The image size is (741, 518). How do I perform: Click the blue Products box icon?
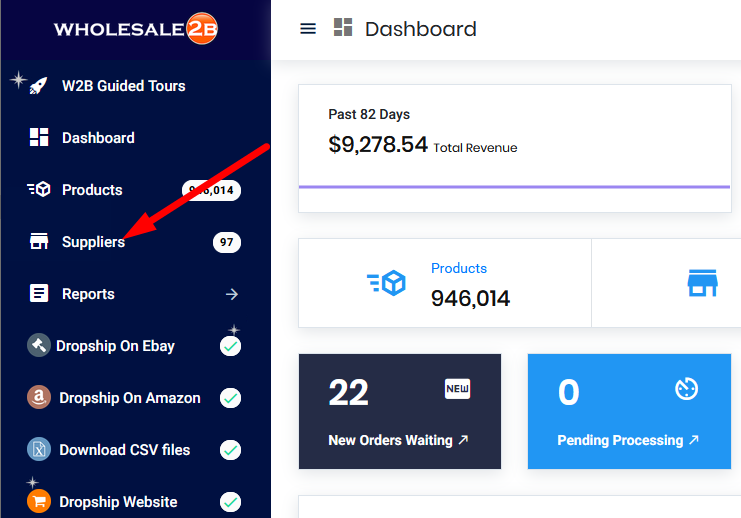[x=386, y=283]
